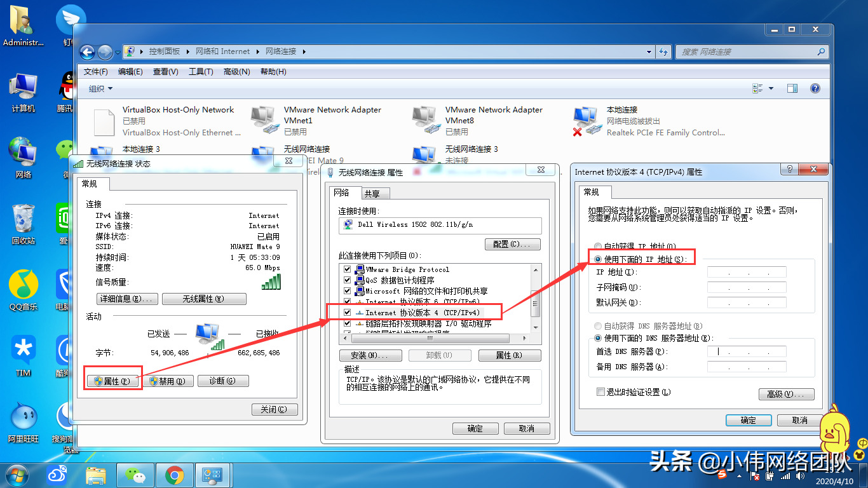868x488 pixels.
Task: Open File Explorer from the taskbar
Action: coord(97,475)
